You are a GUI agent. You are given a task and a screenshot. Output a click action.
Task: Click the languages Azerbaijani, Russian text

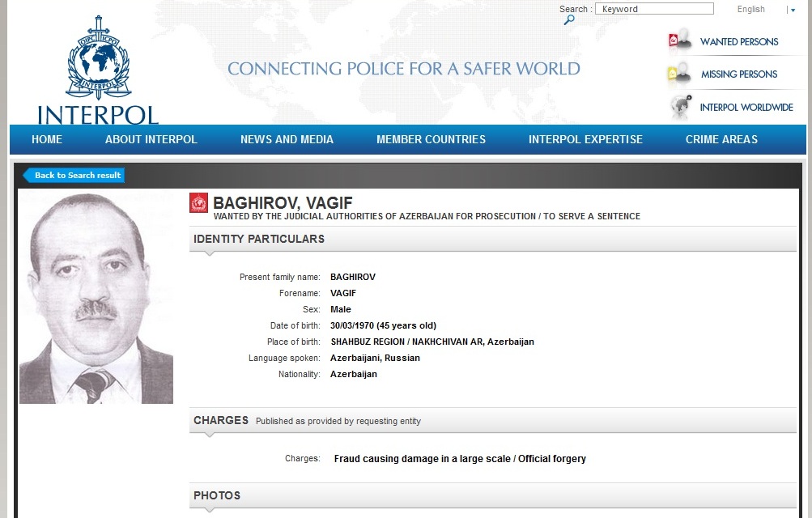[x=375, y=358]
